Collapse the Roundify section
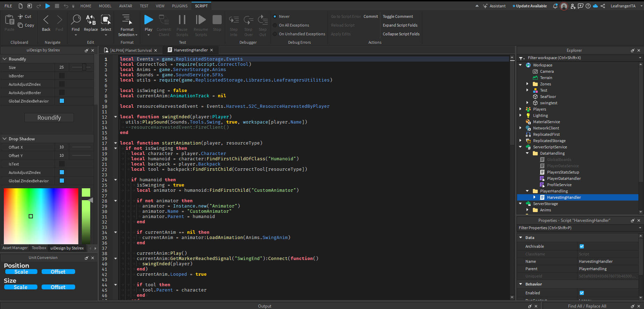The width and height of the screenshot is (644, 309). [5, 59]
